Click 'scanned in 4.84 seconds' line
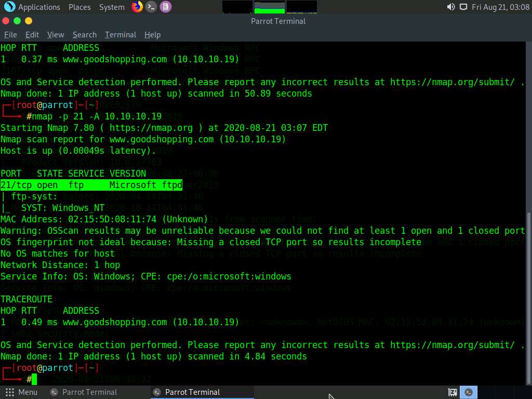Image resolution: width=532 pixels, height=399 pixels. pos(154,356)
